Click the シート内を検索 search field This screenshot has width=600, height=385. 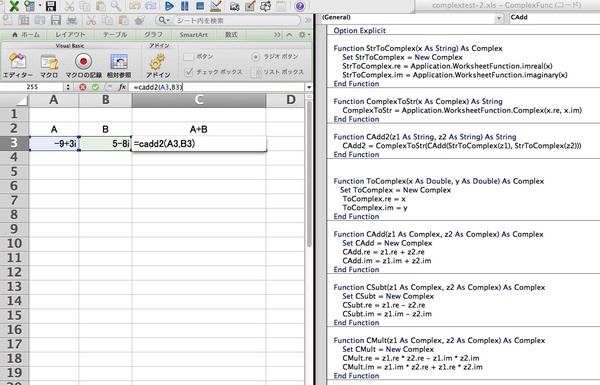click(x=236, y=20)
